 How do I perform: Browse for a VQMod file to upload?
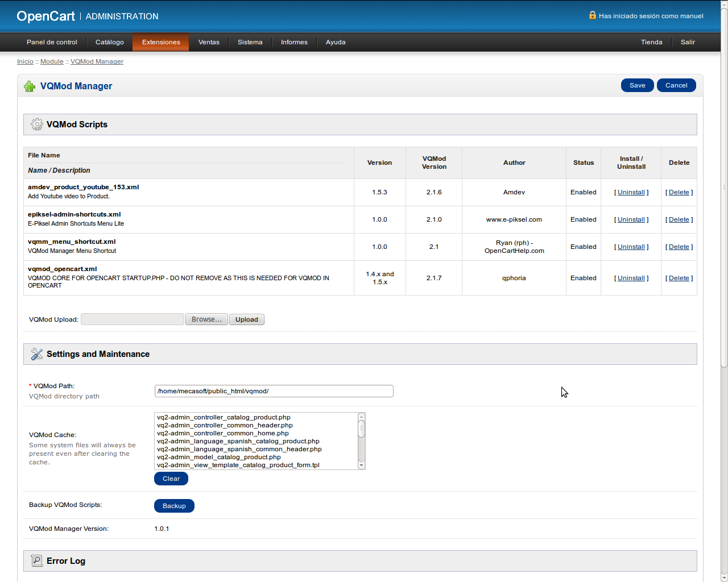tap(206, 319)
